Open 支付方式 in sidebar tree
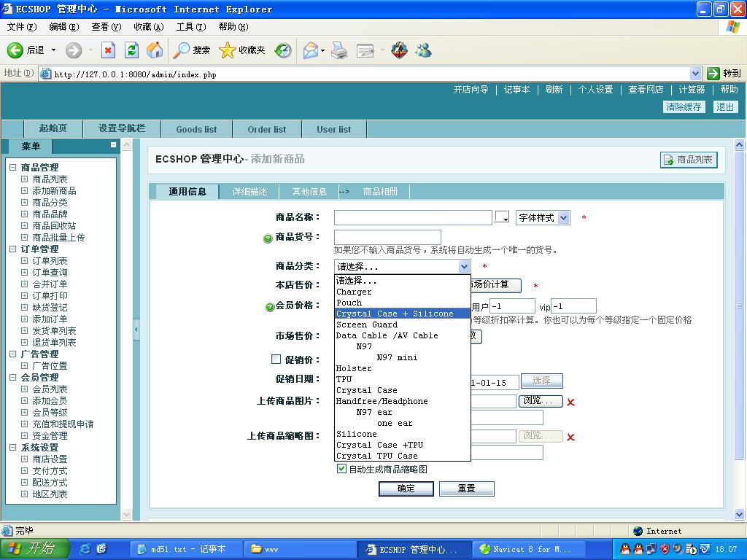The height and width of the screenshot is (560, 747). pos(50,470)
